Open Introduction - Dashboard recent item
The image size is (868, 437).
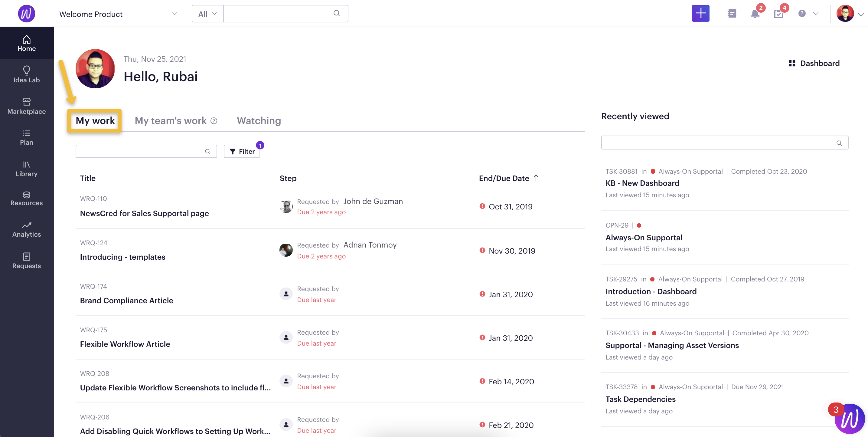pos(651,291)
